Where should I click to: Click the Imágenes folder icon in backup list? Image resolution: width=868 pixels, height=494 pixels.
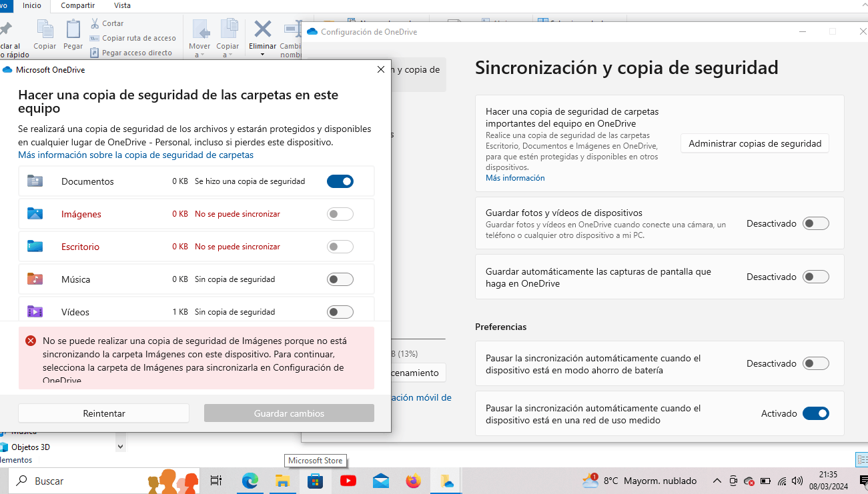click(35, 213)
